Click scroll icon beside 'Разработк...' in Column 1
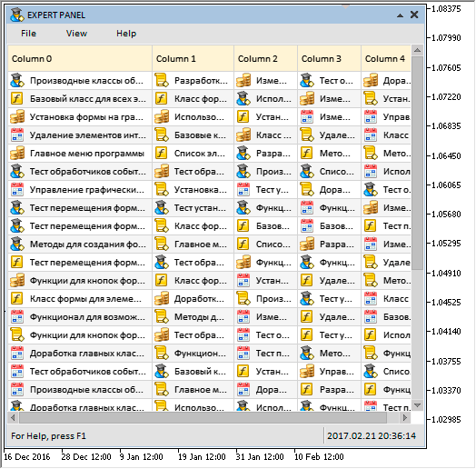 coord(162,80)
